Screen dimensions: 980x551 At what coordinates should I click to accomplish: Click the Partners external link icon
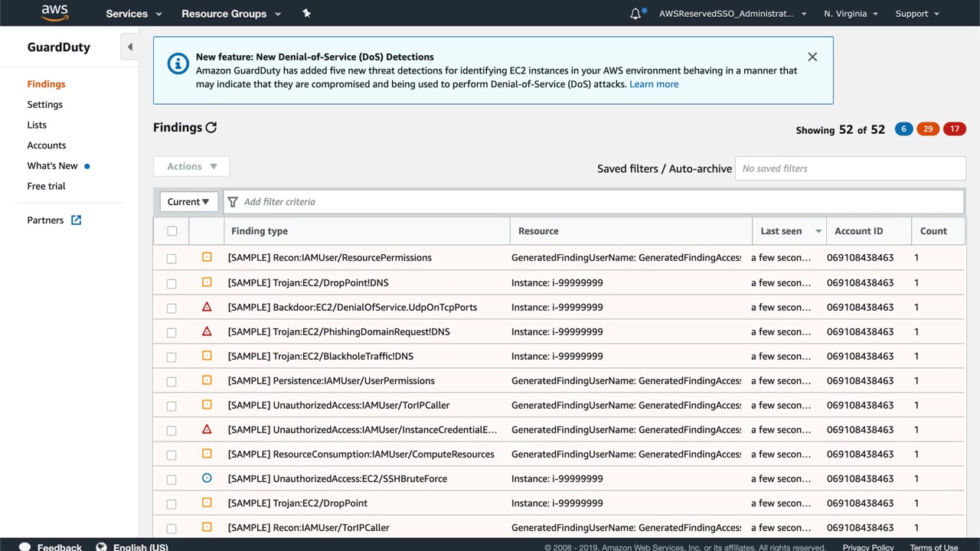77,220
